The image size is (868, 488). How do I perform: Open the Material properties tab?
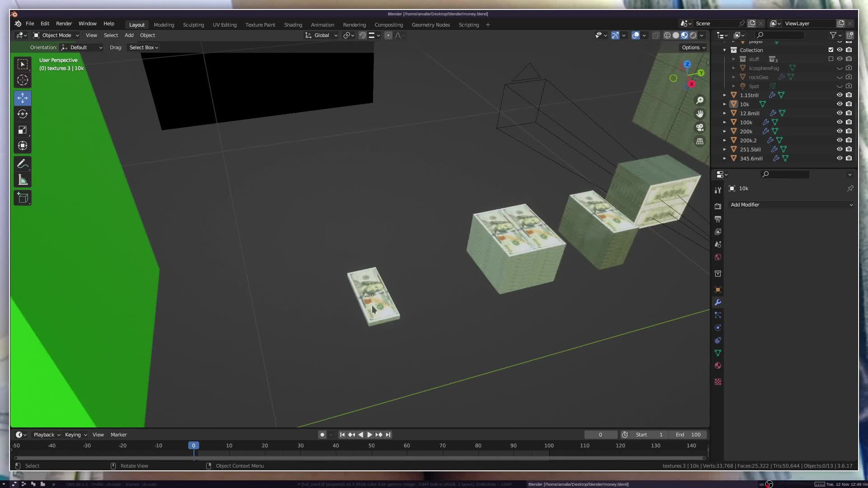coord(718,366)
